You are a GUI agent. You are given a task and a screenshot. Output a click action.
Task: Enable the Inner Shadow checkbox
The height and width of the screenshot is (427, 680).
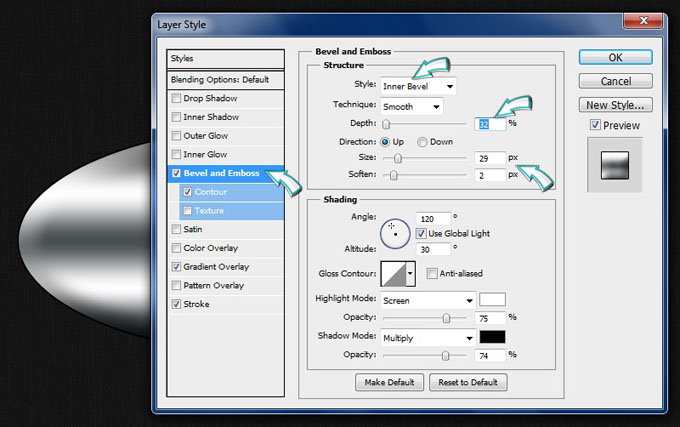[x=176, y=117]
